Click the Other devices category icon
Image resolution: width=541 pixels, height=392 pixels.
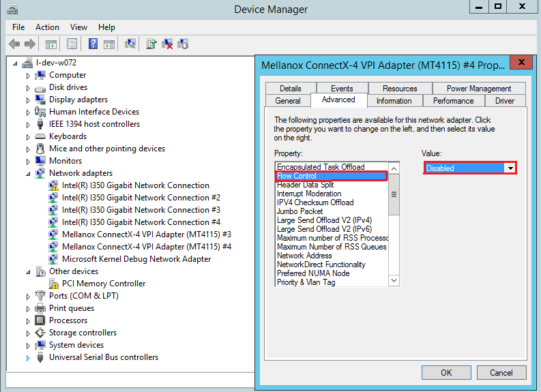point(40,271)
